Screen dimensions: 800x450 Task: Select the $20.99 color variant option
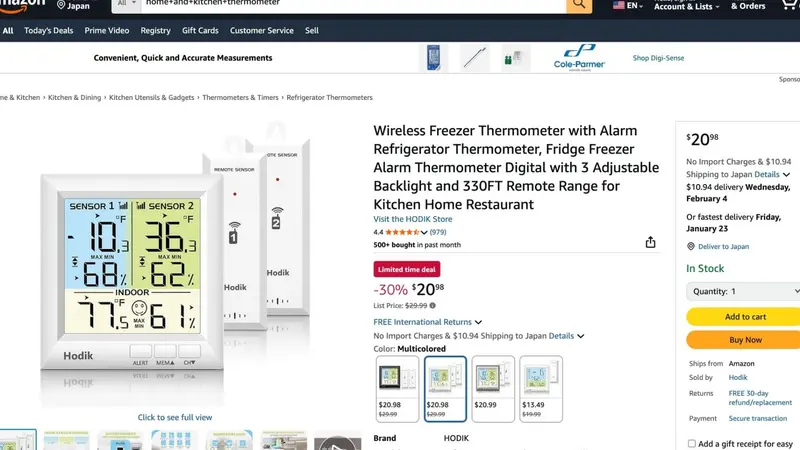click(x=493, y=389)
